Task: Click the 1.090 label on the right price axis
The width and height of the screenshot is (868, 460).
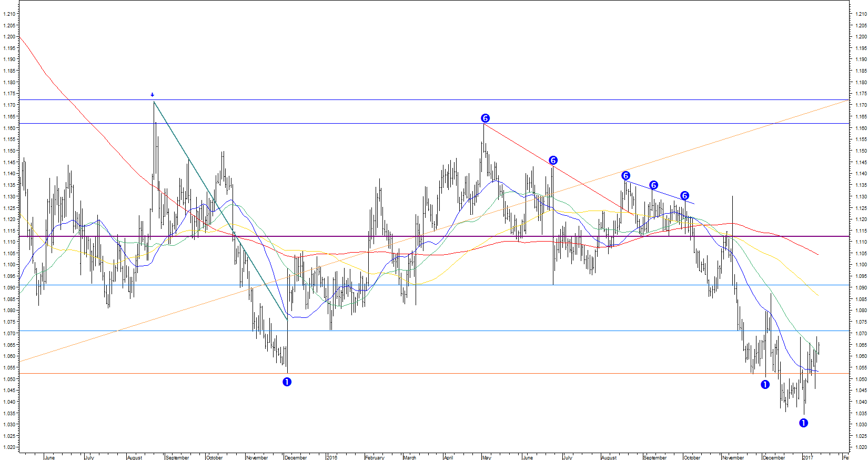Action: [861, 288]
